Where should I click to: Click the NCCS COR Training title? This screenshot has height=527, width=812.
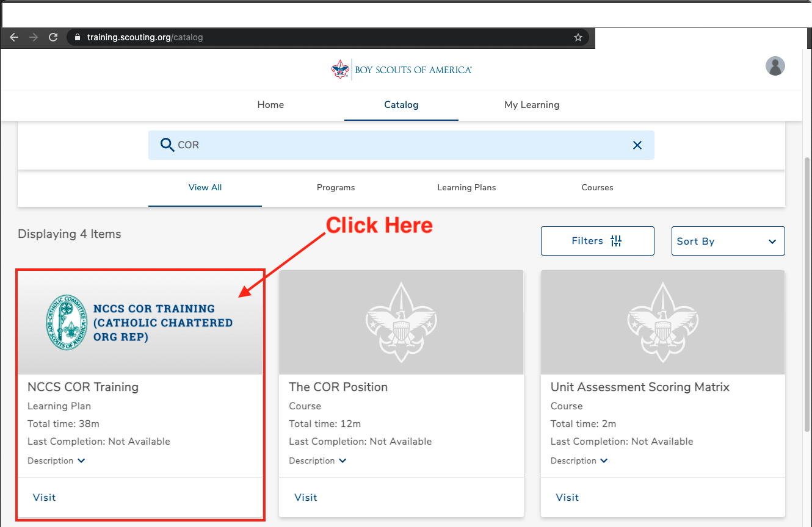pos(83,387)
